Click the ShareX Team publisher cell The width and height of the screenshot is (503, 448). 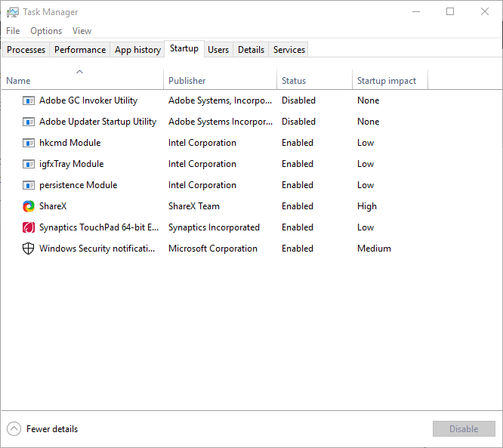click(194, 206)
